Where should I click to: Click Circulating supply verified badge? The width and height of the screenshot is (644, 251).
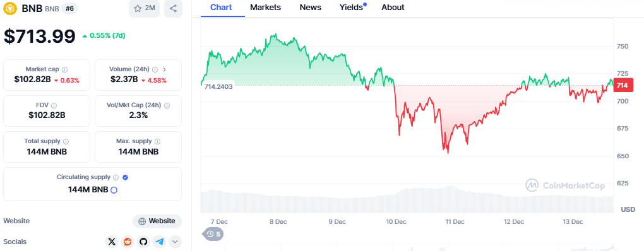click(125, 178)
